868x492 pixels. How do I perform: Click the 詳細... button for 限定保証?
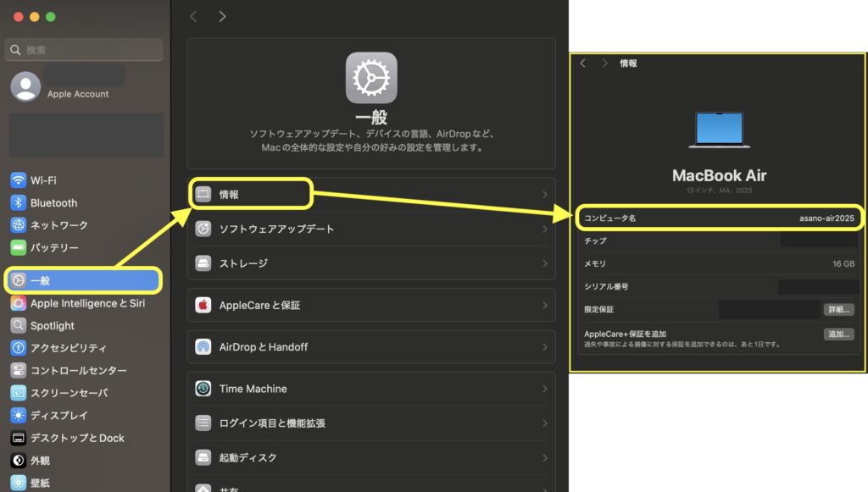[838, 310]
